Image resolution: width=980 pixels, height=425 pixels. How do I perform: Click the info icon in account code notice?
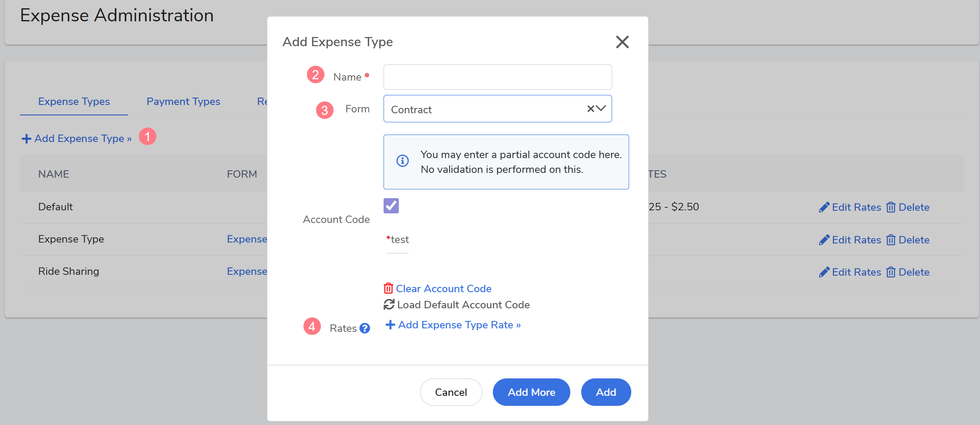click(x=402, y=161)
